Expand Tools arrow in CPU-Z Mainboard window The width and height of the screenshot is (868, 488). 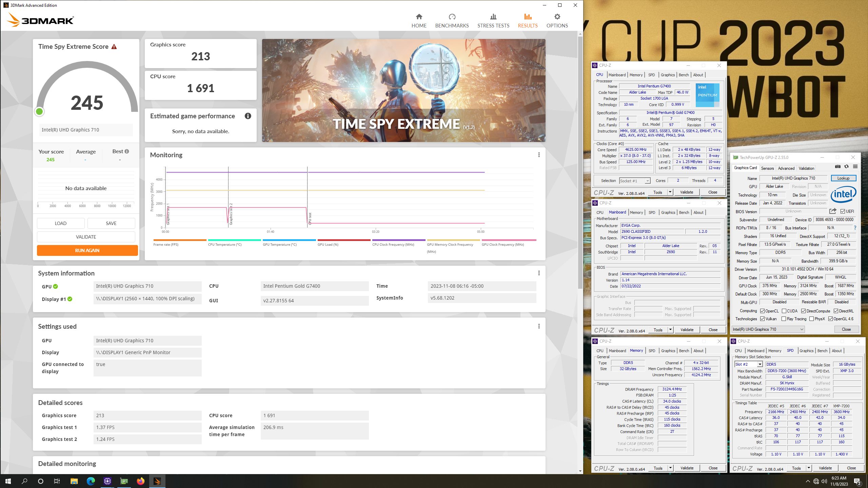pos(670,330)
